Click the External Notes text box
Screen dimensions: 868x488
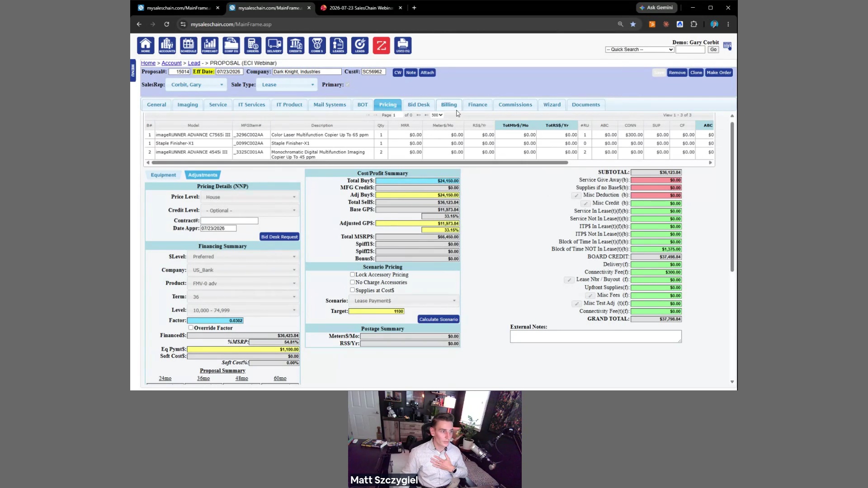(595, 336)
